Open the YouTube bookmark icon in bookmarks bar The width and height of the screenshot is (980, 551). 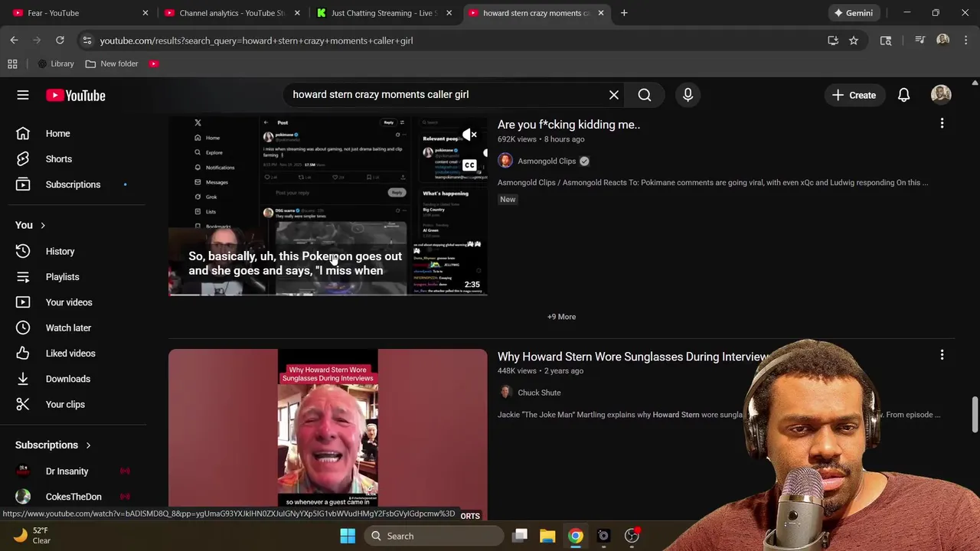(154, 64)
